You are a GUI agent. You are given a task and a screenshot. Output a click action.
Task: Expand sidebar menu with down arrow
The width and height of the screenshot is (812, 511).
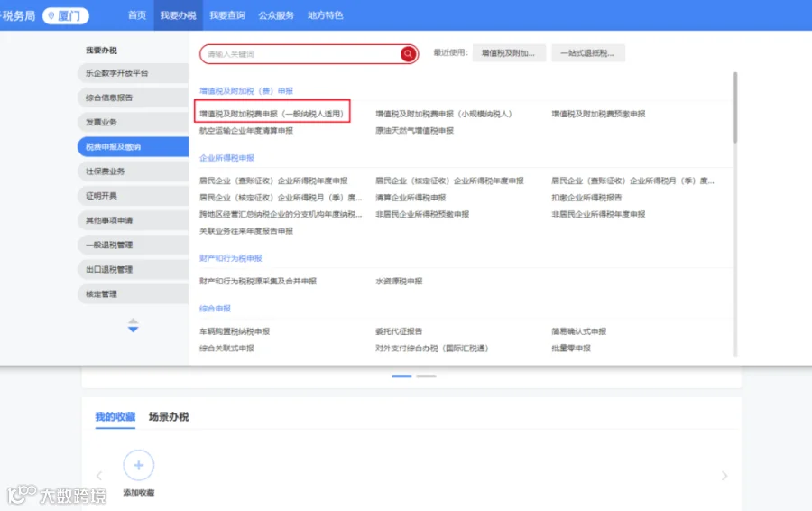(x=134, y=330)
